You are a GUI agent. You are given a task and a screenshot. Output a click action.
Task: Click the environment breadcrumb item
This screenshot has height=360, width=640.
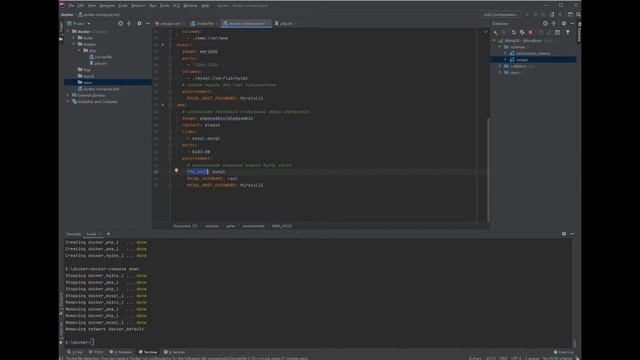(253, 226)
